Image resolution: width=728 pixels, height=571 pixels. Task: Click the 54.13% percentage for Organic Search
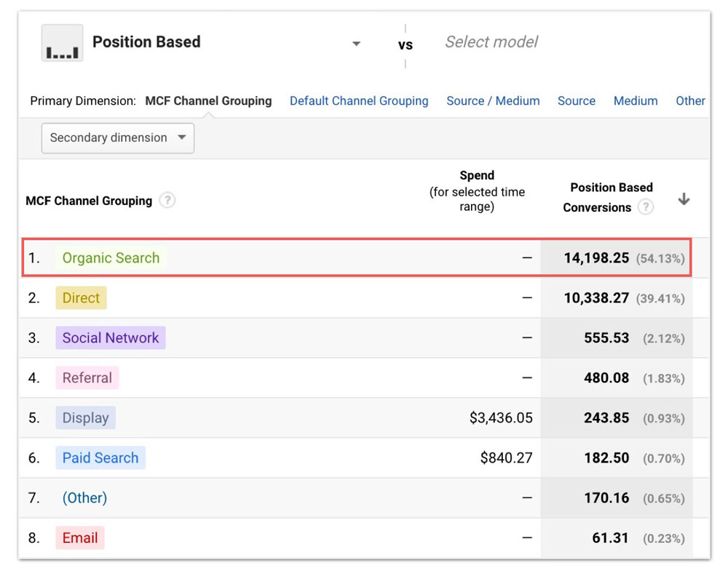[660, 258]
